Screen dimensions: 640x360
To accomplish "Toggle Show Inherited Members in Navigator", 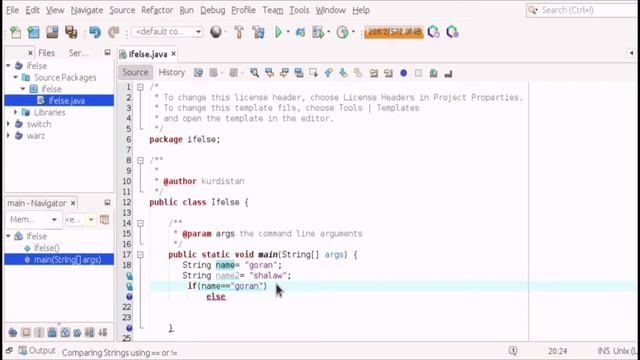I will pyautogui.click(x=13, y=333).
